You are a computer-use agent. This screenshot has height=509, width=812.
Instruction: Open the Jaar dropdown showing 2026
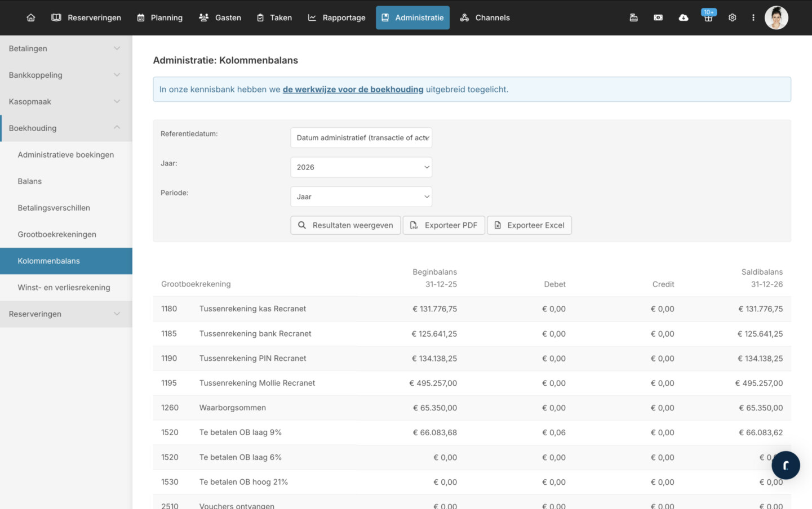point(361,167)
